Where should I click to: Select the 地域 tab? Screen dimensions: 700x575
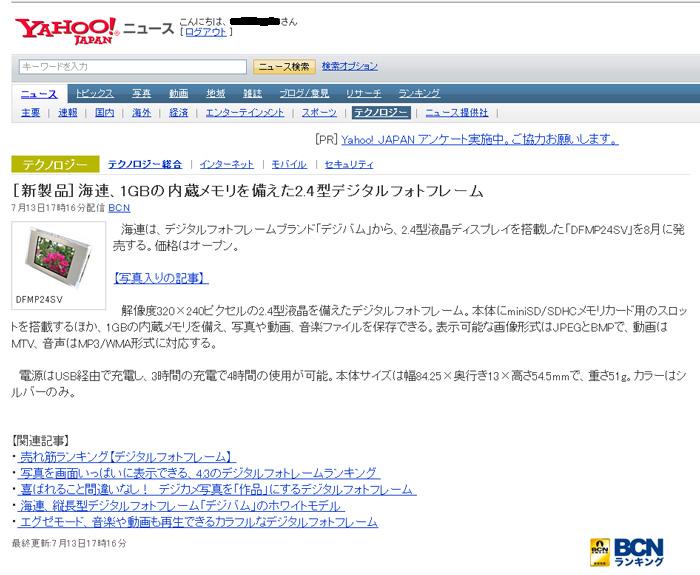[x=216, y=93]
